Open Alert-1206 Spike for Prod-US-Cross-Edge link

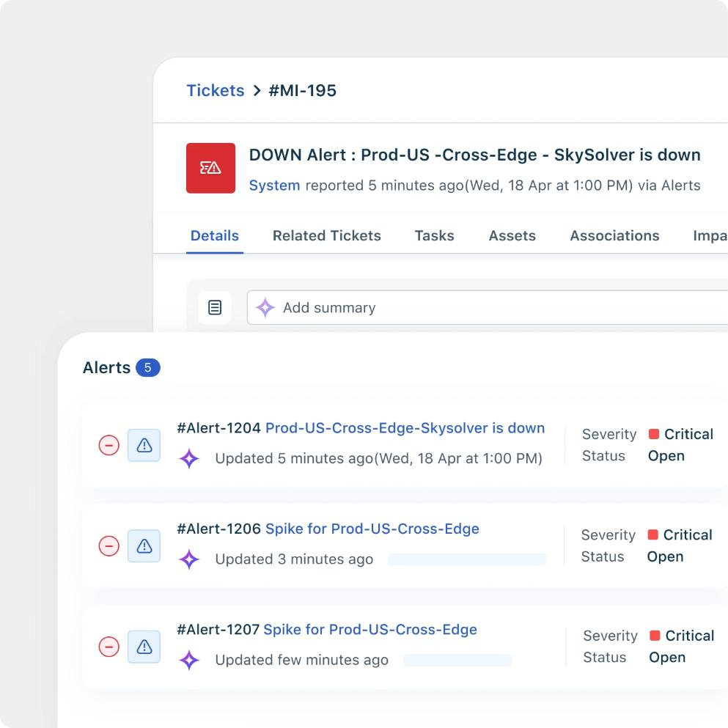[372, 529]
